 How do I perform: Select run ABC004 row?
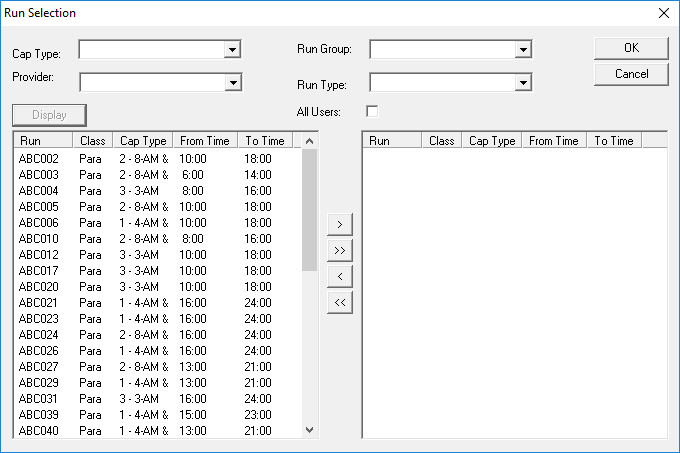pyautogui.click(x=158, y=191)
